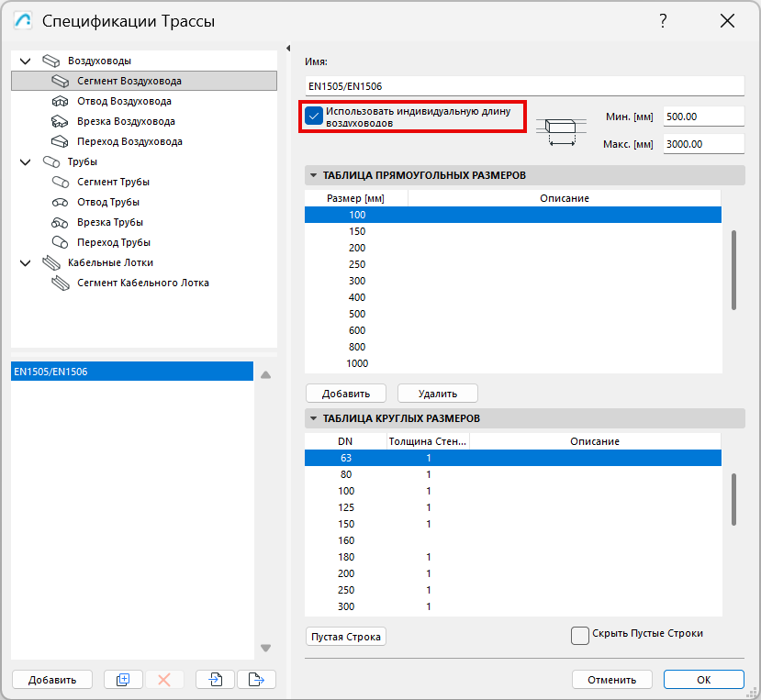Select round size row DN 180
The width and height of the screenshot is (761, 700).
pos(513,557)
